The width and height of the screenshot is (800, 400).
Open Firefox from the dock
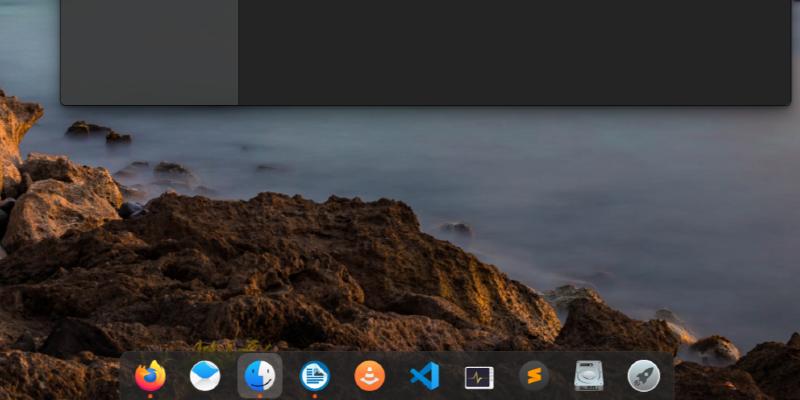coord(151,376)
